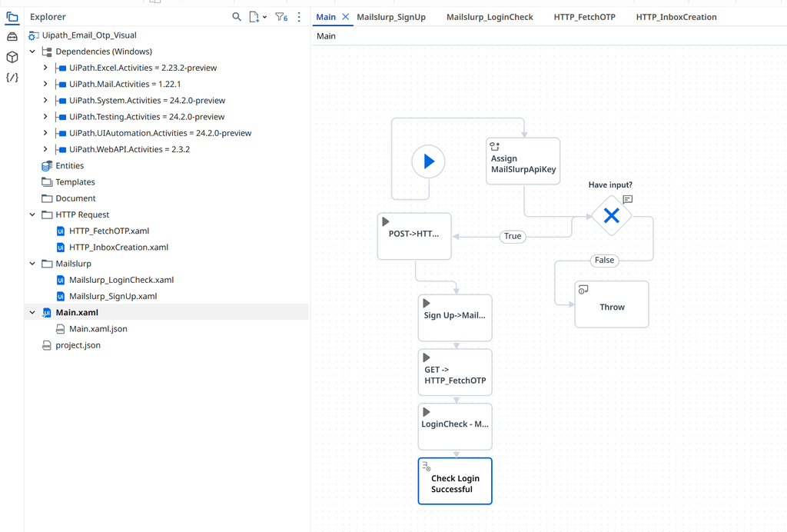787x532 pixels.
Task: Click the GET -> HTTP_FetchOTP arrow icon
Action: 426,357
